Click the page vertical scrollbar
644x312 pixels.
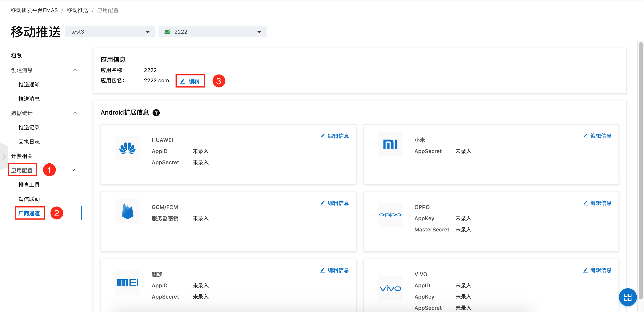(x=640, y=170)
